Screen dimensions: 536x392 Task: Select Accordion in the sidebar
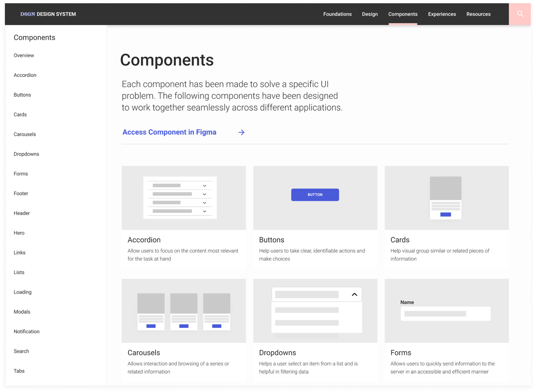tap(25, 75)
